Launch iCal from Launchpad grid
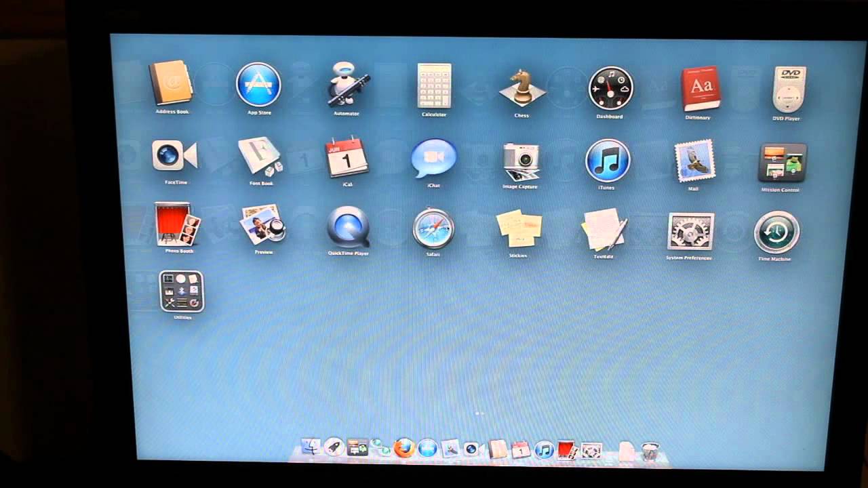Viewport: 868px width, 488px height. [347, 158]
